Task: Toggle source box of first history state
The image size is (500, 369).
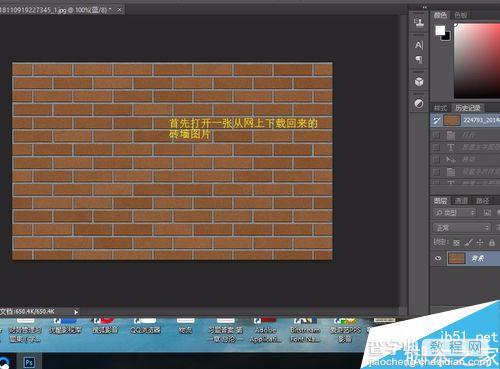Action: (436, 135)
